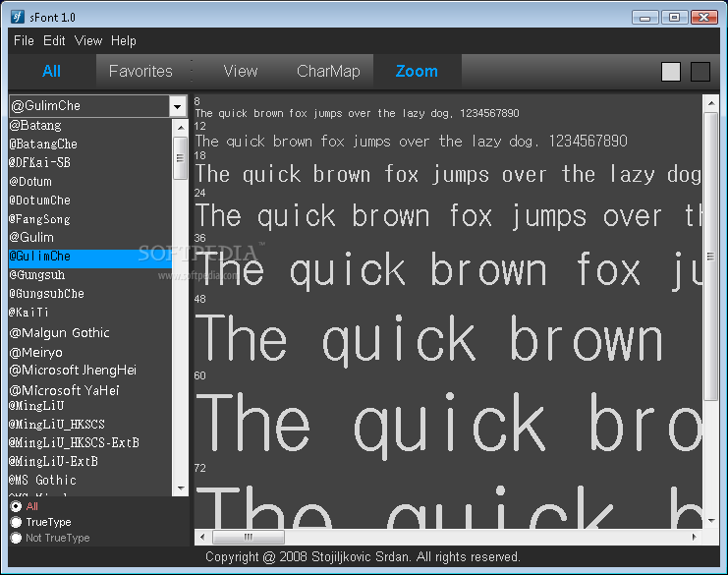Click font list scroll down arrow
This screenshot has height=575, width=728.
[181, 489]
